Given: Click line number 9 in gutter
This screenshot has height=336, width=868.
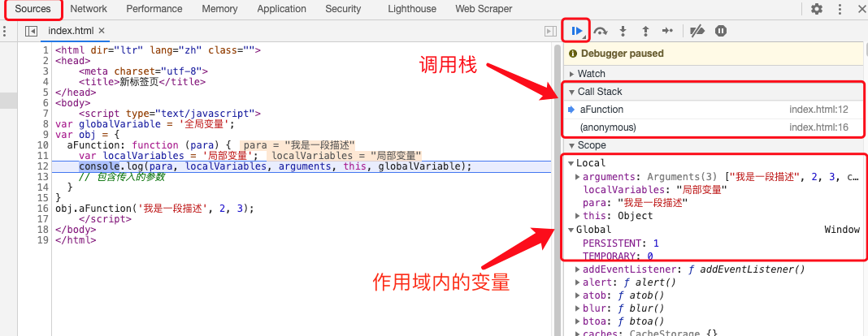Looking at the screenshot, I should [46, 134].
